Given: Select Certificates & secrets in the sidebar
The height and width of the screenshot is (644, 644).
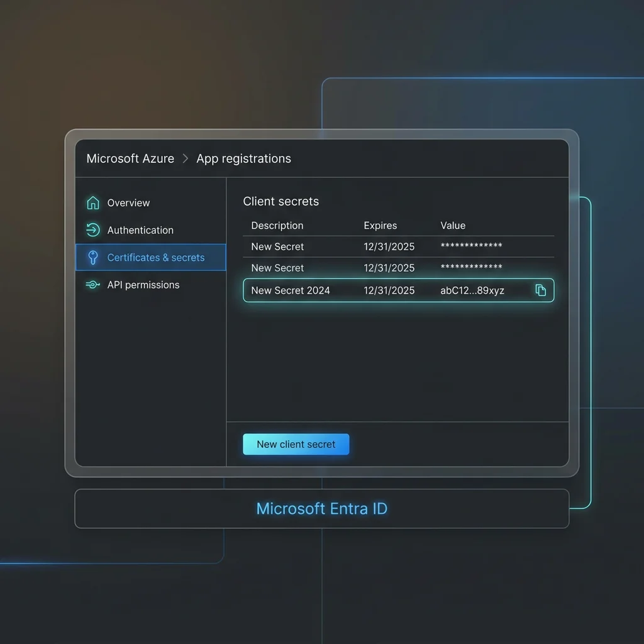Looking at the screenshot, I should pos(151,257).
